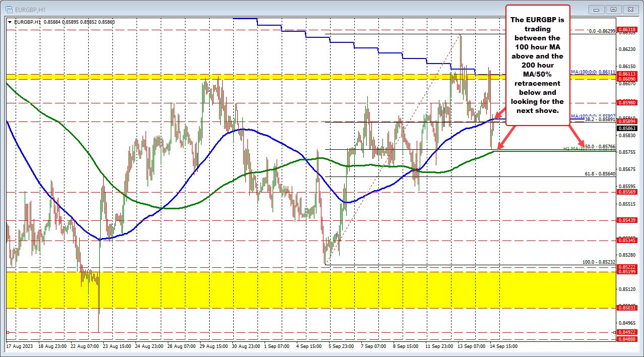The image size is (644, 357).
Task: Click the current price tag 0.85863
Action: pyautogui.click(x=627, y=129)
